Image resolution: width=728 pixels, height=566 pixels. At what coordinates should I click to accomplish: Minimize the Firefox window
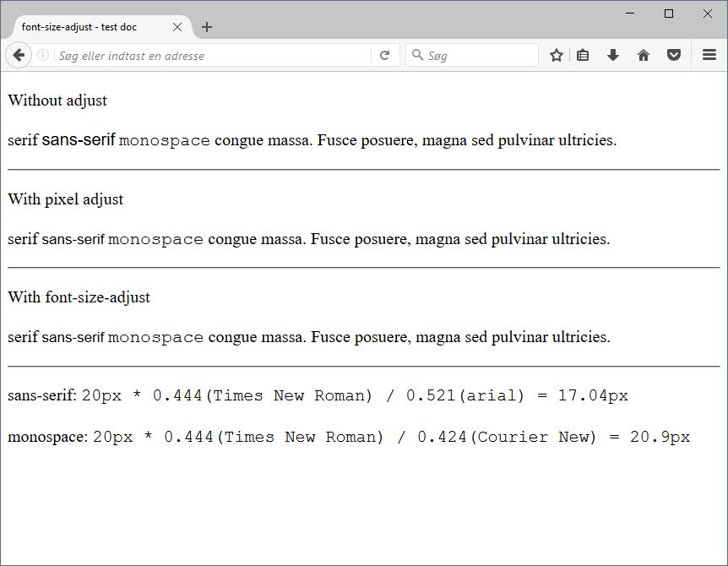coord(630,14)
